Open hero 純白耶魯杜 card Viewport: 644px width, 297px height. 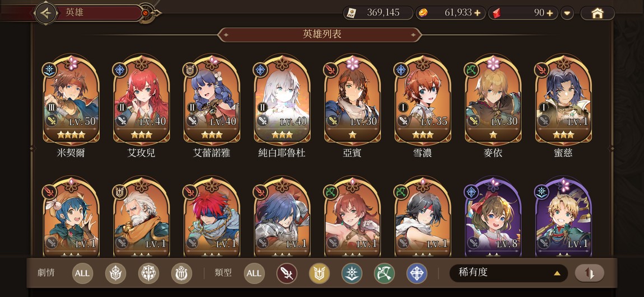(x=282, y=101)
